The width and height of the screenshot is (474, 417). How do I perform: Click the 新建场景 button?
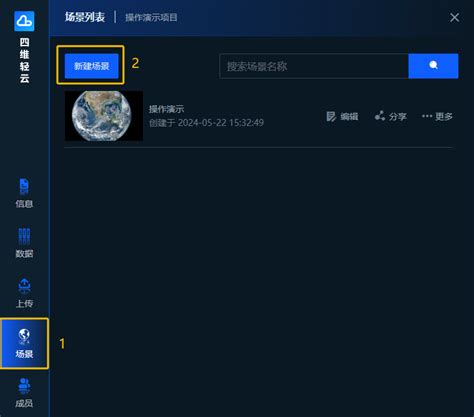click(x=92, y=66)
